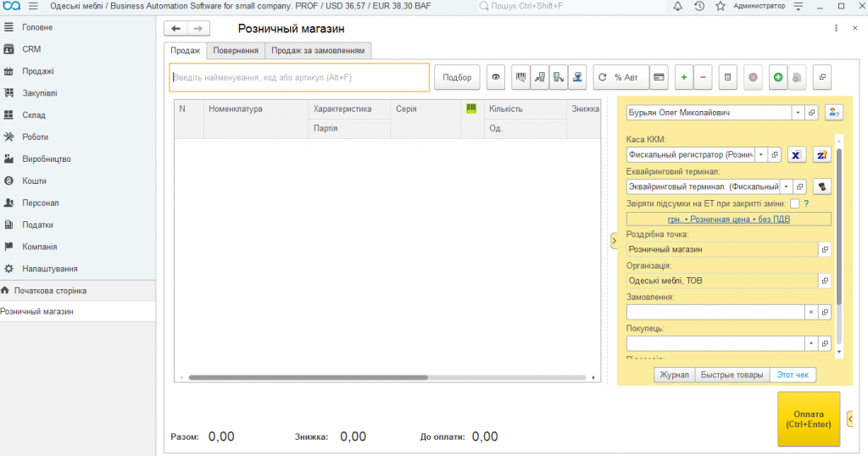Click the Подбор button
The height and width of the screenshot is (456, 868).
pos(457,77)
